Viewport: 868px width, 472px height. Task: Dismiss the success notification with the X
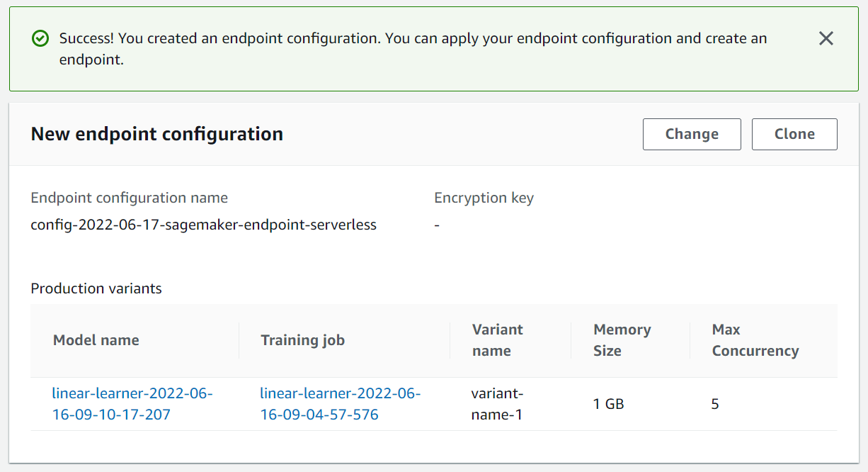click(x=826, y=38)
